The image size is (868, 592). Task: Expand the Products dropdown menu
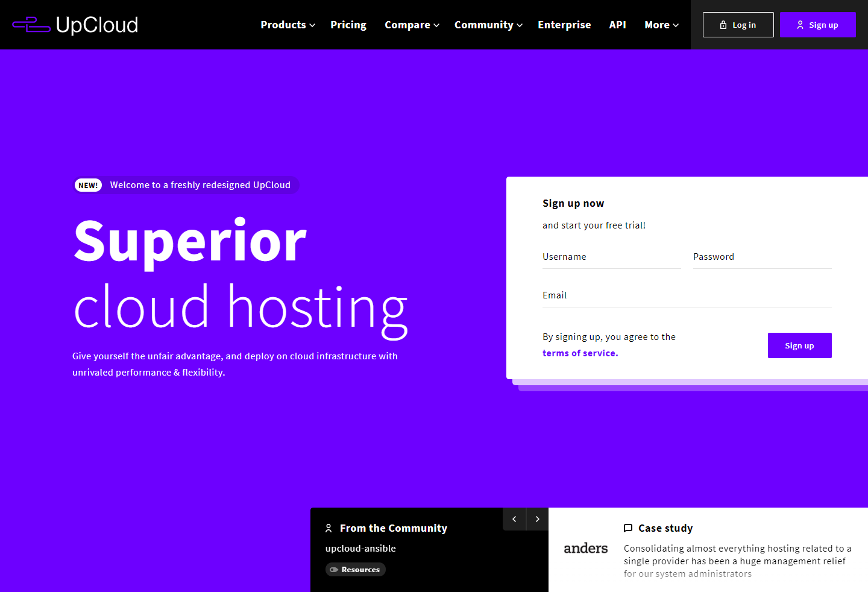coord(288,25)
